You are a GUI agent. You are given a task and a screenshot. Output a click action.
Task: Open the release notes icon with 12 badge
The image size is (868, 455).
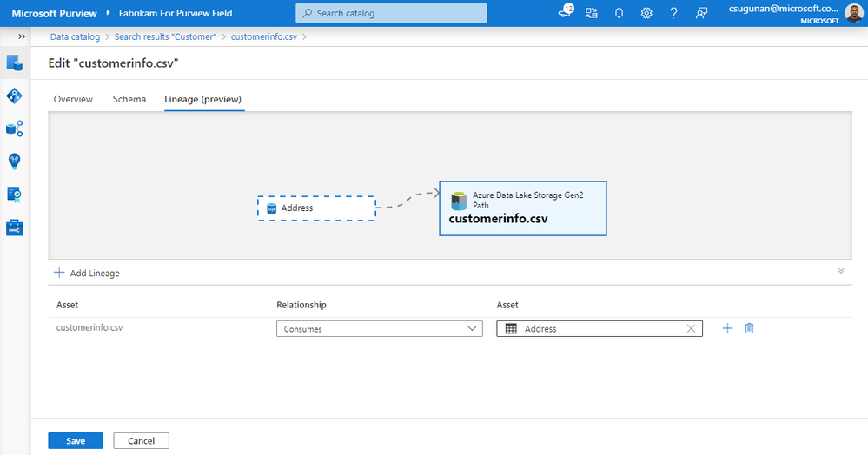pos(565,12)
